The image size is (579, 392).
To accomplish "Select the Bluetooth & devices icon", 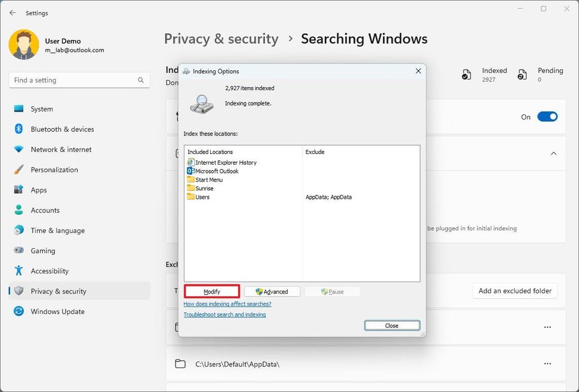I will tap(20, 129).
